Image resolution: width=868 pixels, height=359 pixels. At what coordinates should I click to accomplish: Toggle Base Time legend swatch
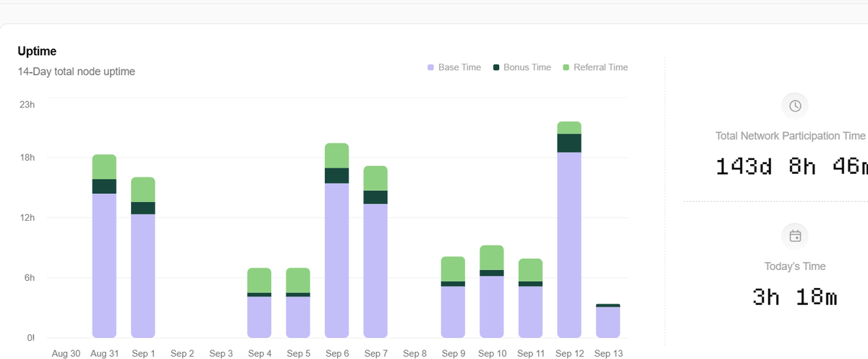click(430, 67)
